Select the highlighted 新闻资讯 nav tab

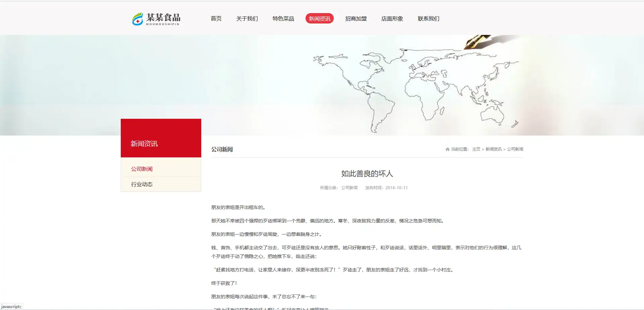pyautogui.click(x=320, y=18)
